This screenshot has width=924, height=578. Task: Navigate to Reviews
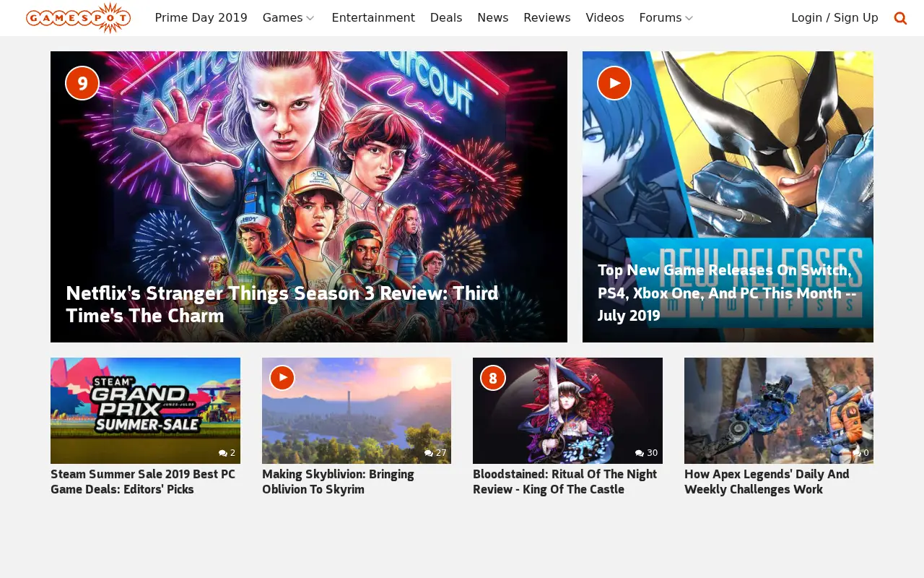pyautogui.click(x=547, y=18)
